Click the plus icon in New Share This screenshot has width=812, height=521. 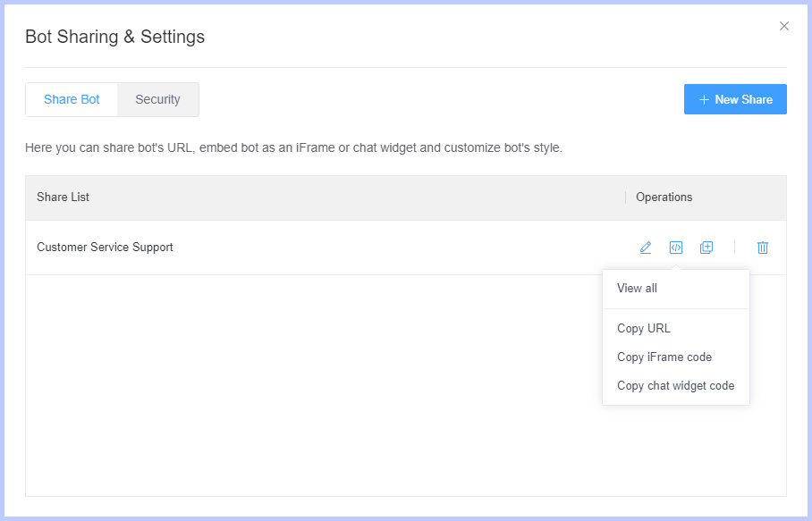[x=704, y=100]
